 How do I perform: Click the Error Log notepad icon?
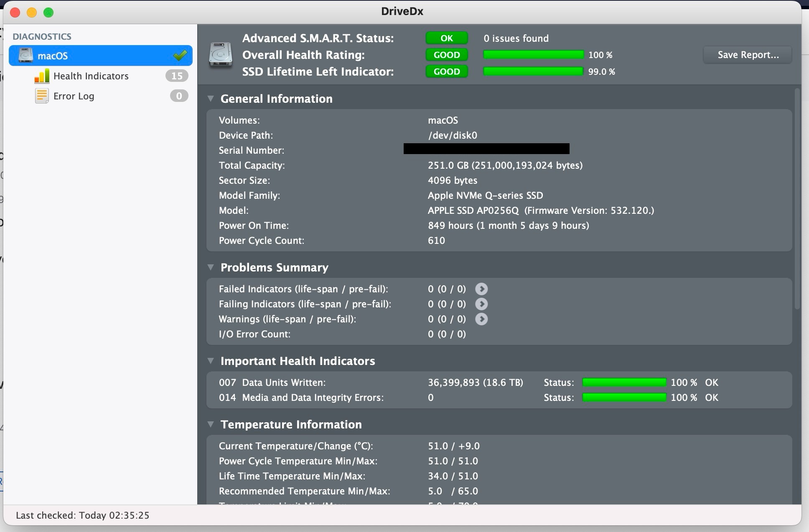click(x=42, y=96)
